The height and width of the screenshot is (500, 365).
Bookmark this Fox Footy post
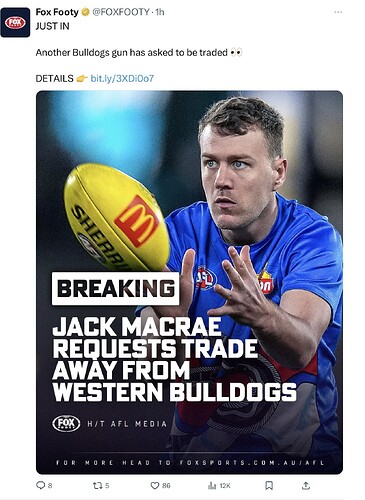coord(269,486)
